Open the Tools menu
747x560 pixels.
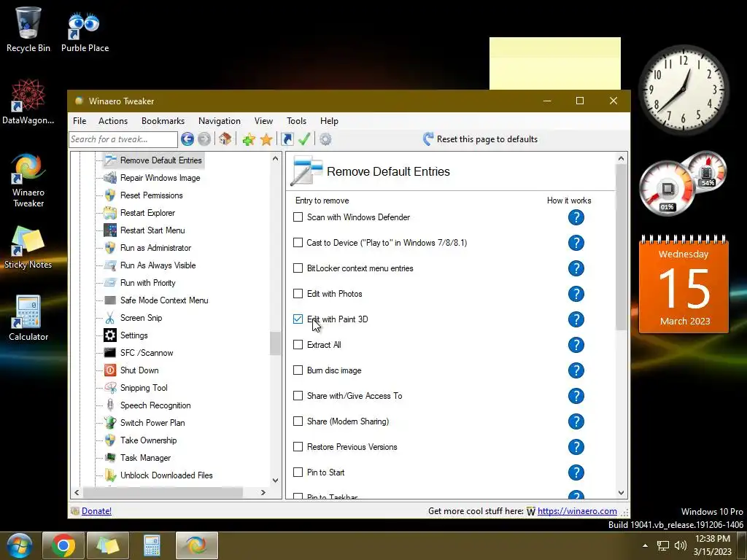point(296,121)
